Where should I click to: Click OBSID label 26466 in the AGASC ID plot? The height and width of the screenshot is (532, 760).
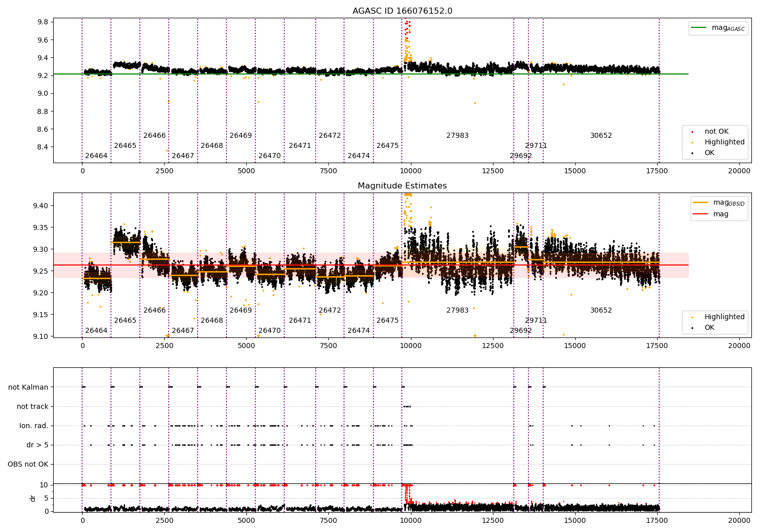pos(155,136)
